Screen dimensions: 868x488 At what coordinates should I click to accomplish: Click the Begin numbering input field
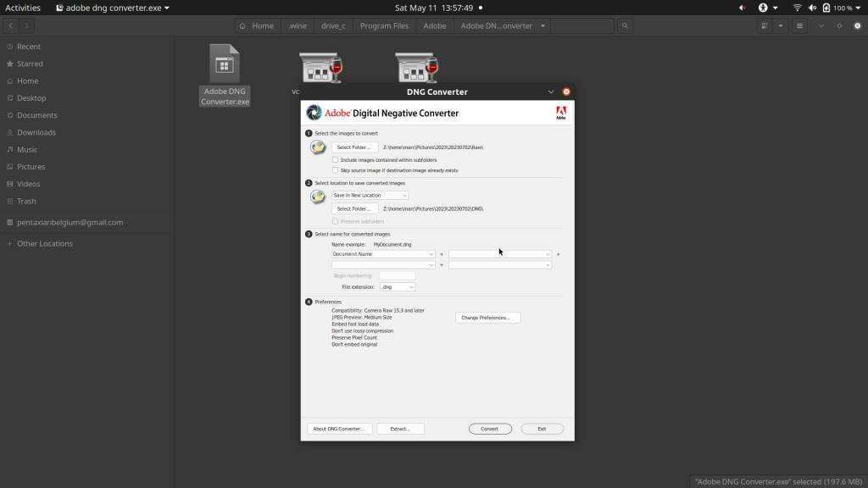pos(397,275)
